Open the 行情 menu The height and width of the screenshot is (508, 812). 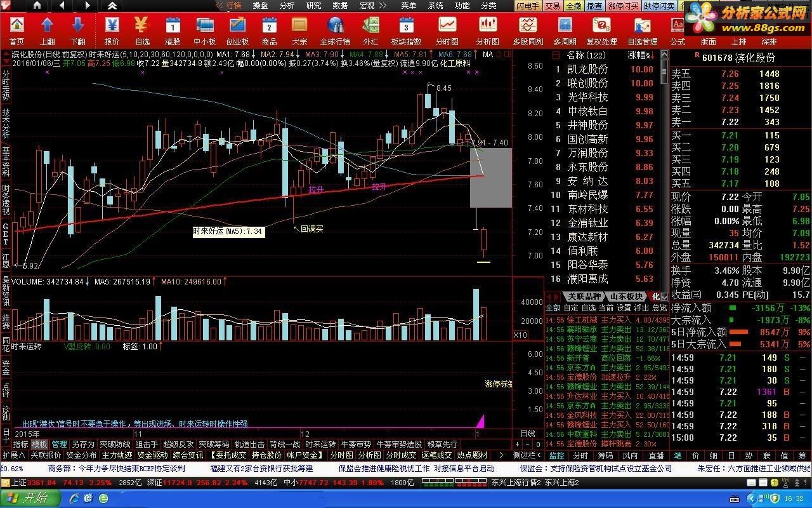pos(234,6)
